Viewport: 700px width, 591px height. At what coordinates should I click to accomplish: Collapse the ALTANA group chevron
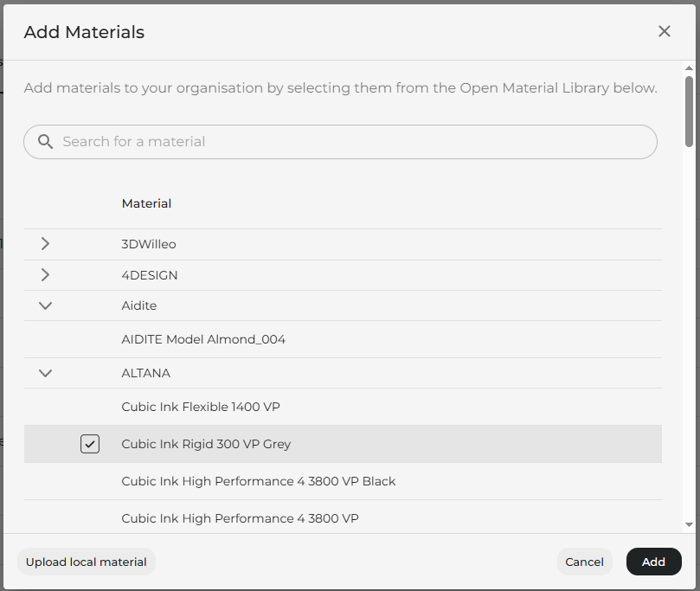click(46, 373)
